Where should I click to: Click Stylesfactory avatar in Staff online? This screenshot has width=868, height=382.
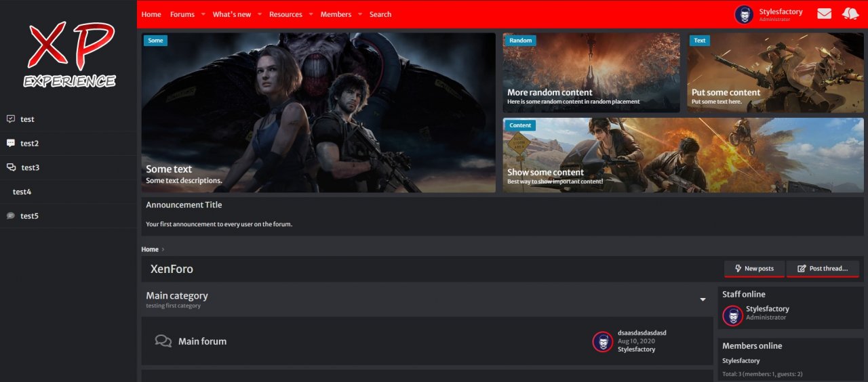coord(732,316)
